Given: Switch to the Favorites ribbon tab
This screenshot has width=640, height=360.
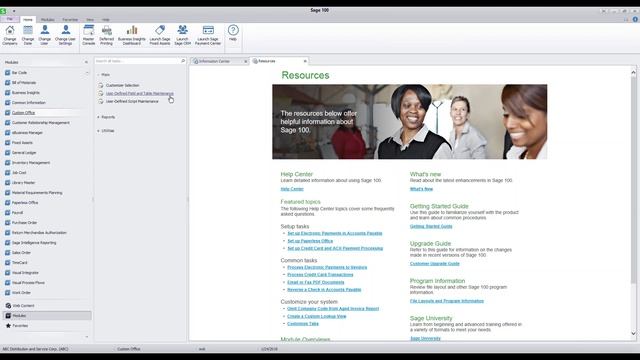Looking at the screenshot, I should point(70,20).
